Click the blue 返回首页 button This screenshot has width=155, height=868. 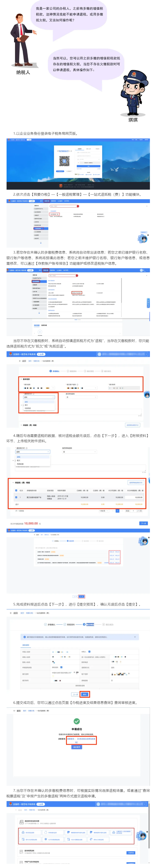click(77, 747)
